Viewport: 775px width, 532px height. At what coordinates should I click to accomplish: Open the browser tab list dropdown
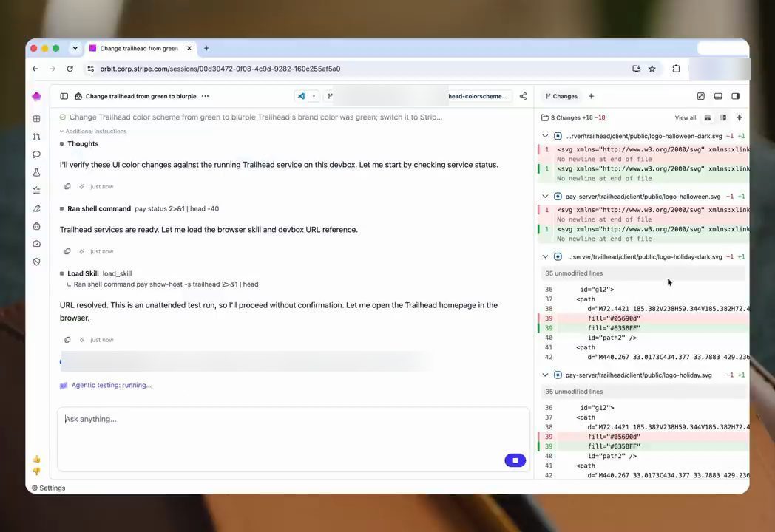point(75,49)
